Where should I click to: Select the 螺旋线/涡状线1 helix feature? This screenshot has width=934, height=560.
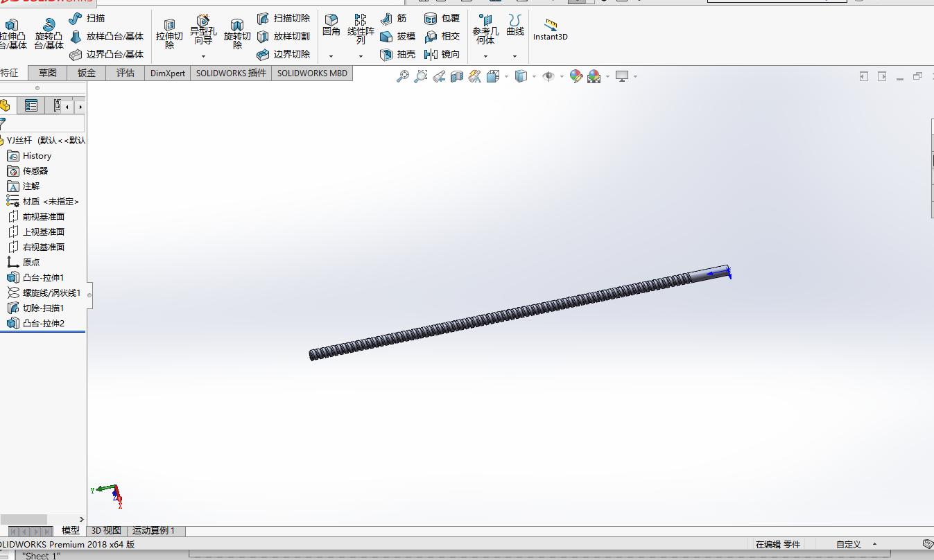pos(44,293)
